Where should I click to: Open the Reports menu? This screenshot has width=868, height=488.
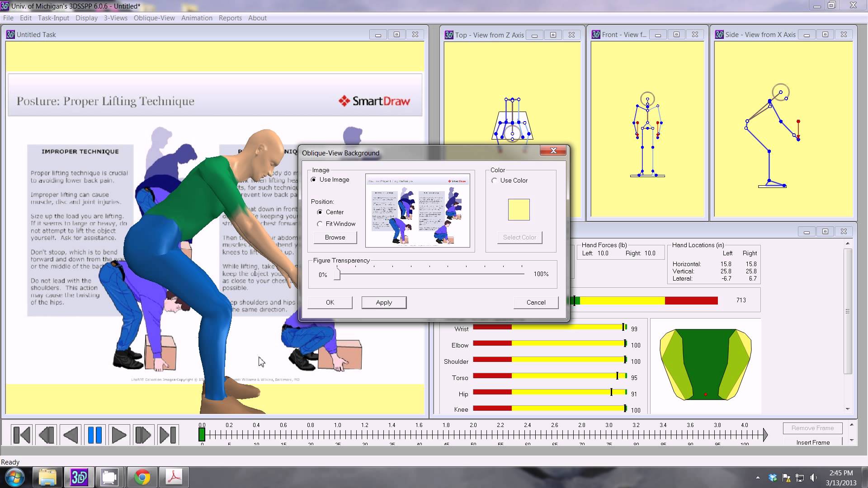coord(230,18)
